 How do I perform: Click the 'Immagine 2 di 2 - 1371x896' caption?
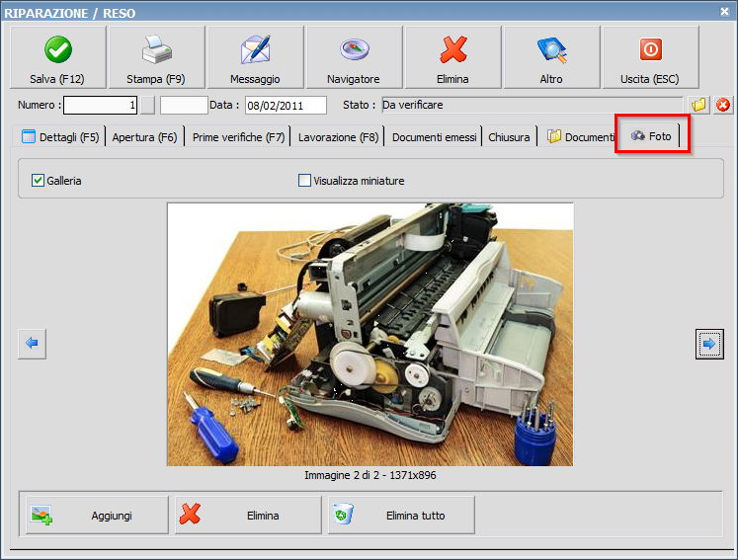pos(370,475)
